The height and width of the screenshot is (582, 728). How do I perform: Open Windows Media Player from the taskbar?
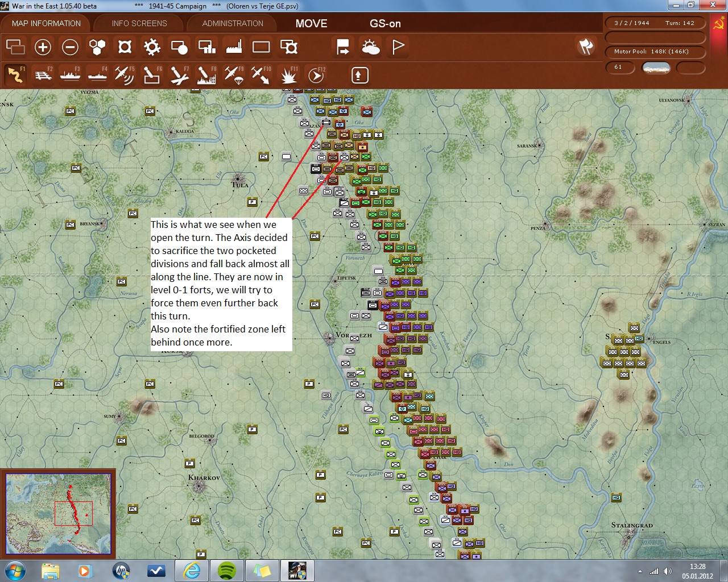pos(85,571)
